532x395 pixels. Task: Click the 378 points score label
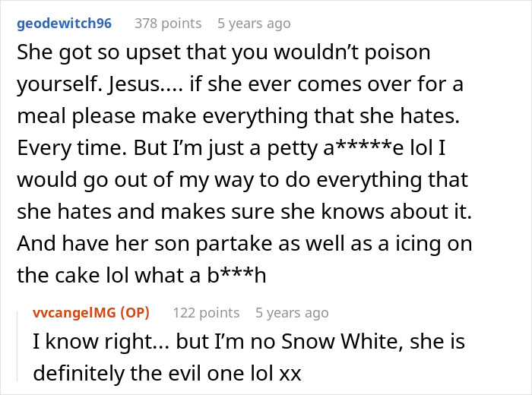[168, 24]
